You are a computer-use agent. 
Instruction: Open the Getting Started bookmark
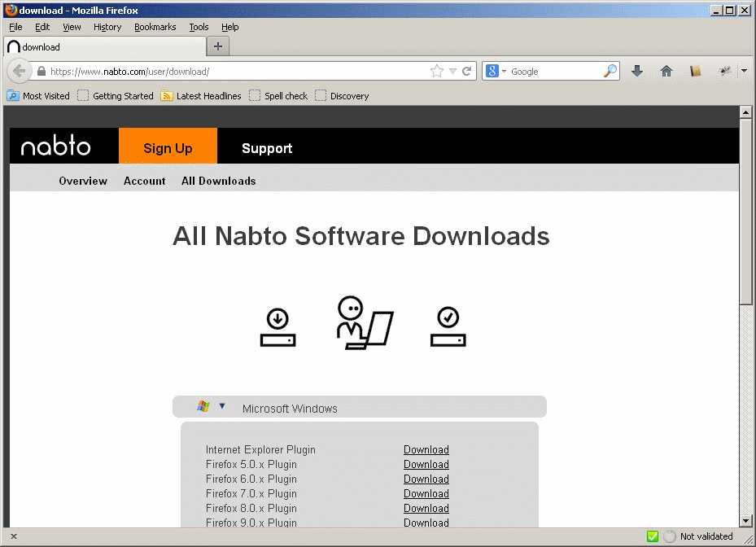tap(116, 96)
